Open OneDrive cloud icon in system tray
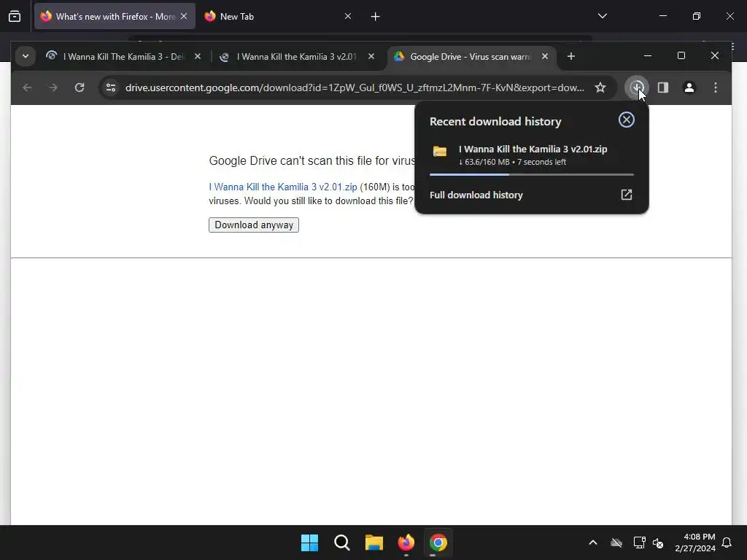This screenshot has height=560, width=747. click(616, 542)
